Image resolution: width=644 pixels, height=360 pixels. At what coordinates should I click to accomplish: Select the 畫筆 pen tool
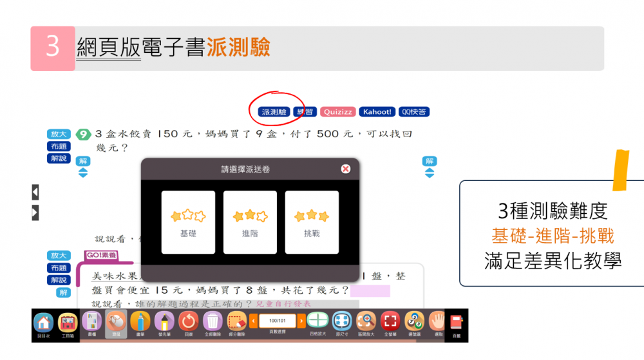(140, 324)
